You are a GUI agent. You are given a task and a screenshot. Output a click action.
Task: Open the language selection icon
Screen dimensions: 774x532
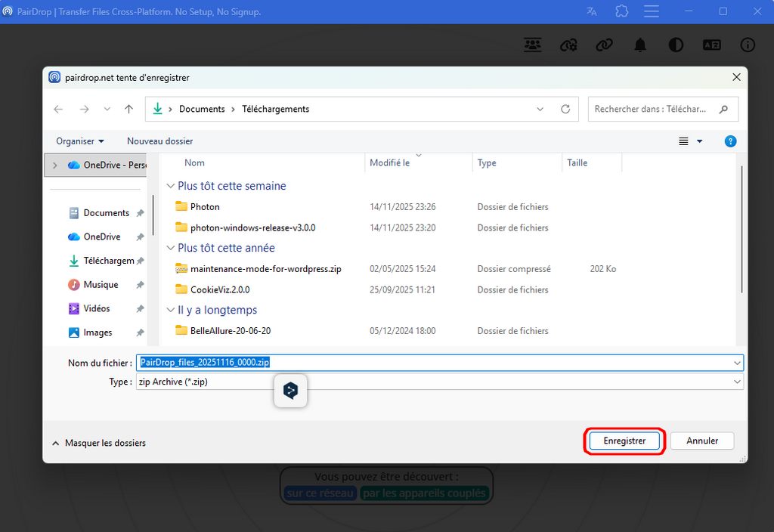coord(712,45)
